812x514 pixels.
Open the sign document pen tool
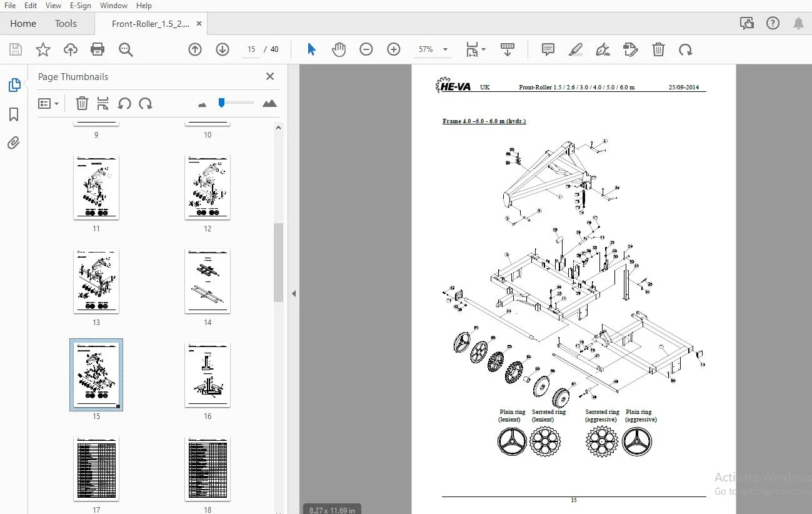(x=603, y=49)
